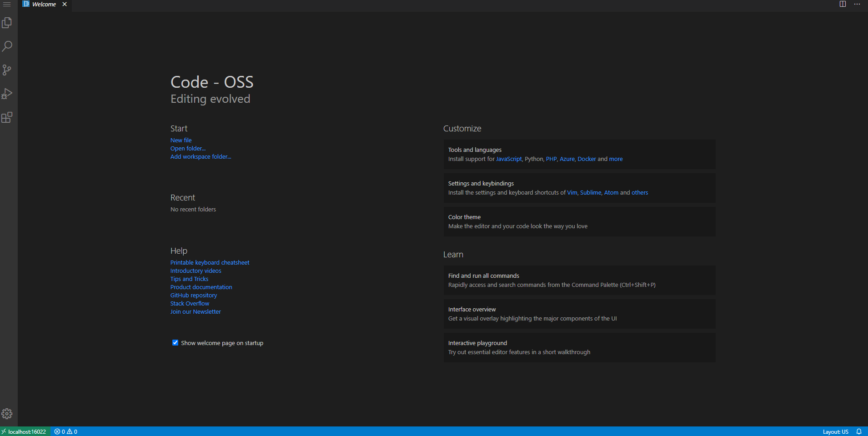Open the More Actions ellipsis menu
Viewport: 868px width, 436px height.
pos(857,4)
